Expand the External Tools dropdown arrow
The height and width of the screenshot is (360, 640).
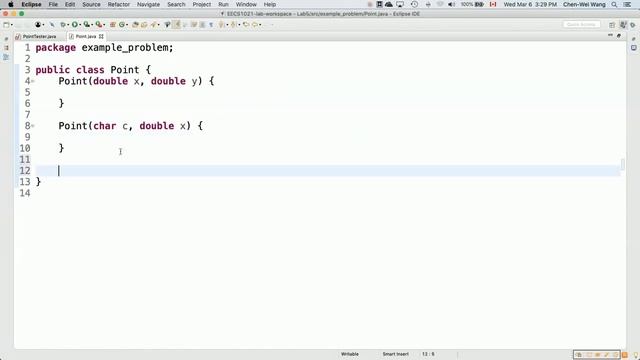tap(104, 24)
